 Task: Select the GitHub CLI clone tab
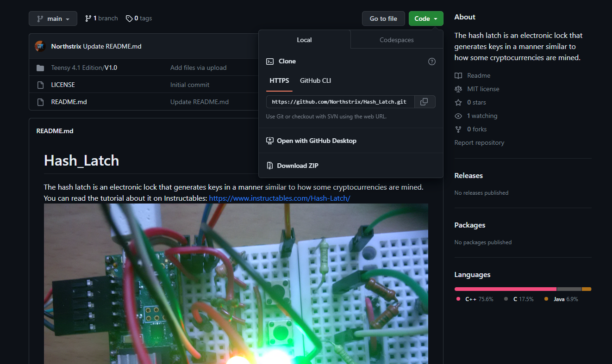[315, 80]
